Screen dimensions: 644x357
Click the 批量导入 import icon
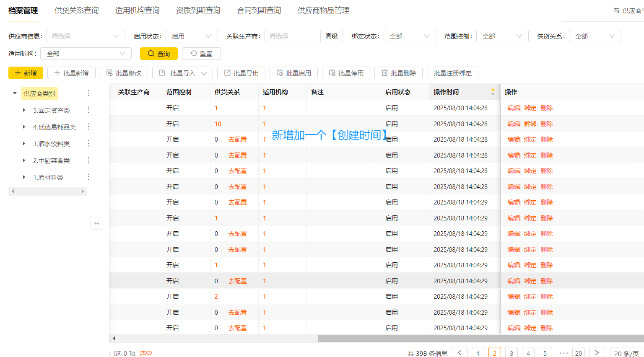coord(161,73)
